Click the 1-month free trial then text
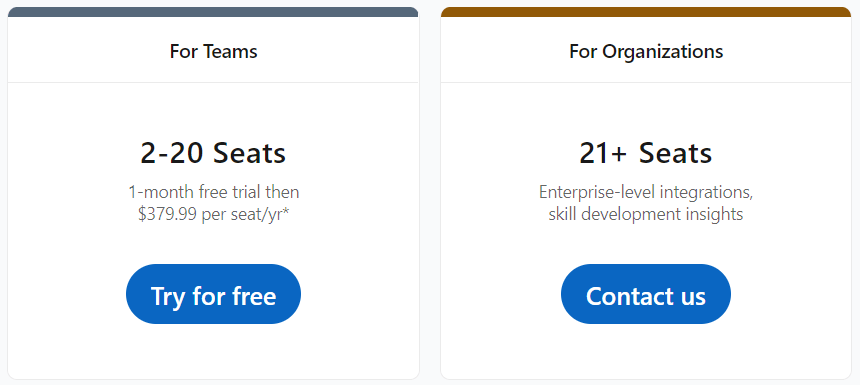 click(x=214, y=192)
